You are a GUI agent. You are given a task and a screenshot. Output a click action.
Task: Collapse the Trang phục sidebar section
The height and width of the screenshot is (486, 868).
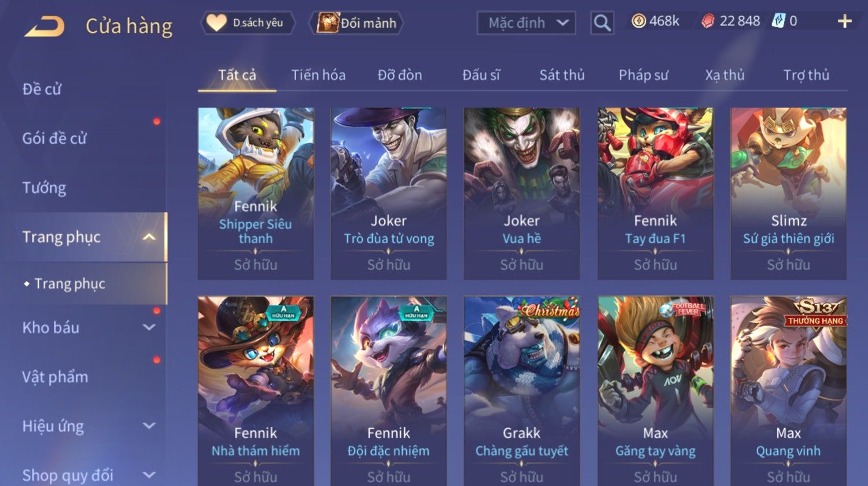click(x=149, y=237)
